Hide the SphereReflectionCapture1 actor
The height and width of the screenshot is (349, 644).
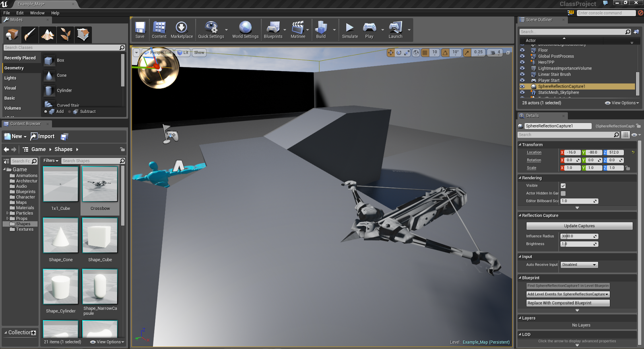[x=522, y=86]
